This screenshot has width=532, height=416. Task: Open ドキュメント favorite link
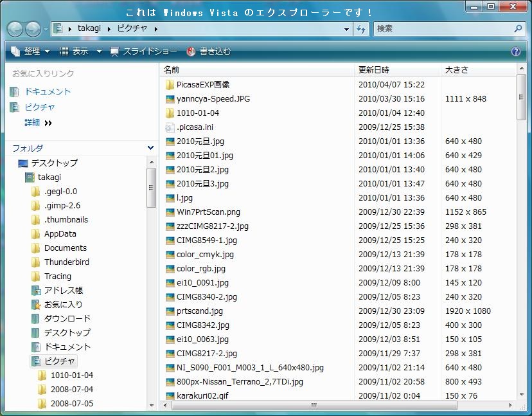click(x=48, y=92)
